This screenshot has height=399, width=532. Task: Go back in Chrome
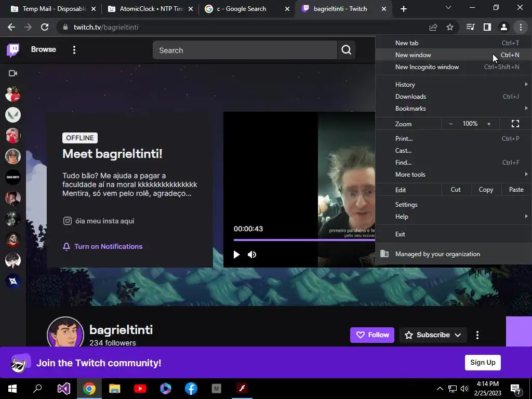coord(11,27)
